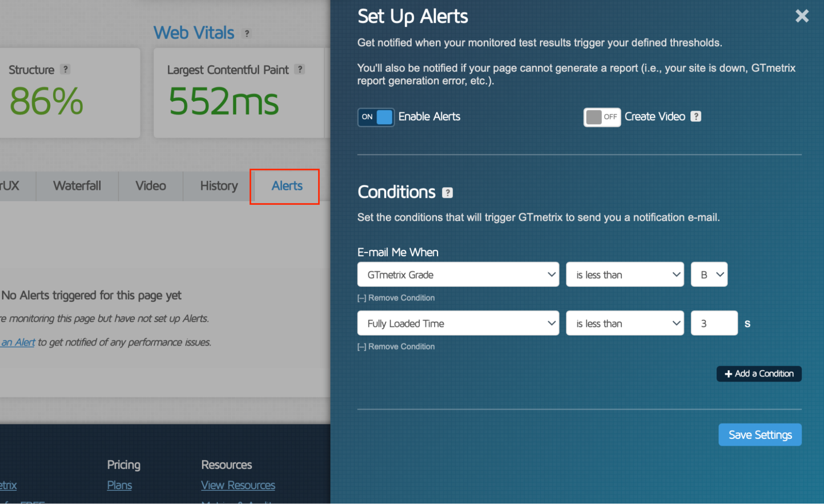The width and height of the screenshot is (824, 504).
Task: Turn off the Enable Alerts toggle
Action: click(x=376, y=117)
